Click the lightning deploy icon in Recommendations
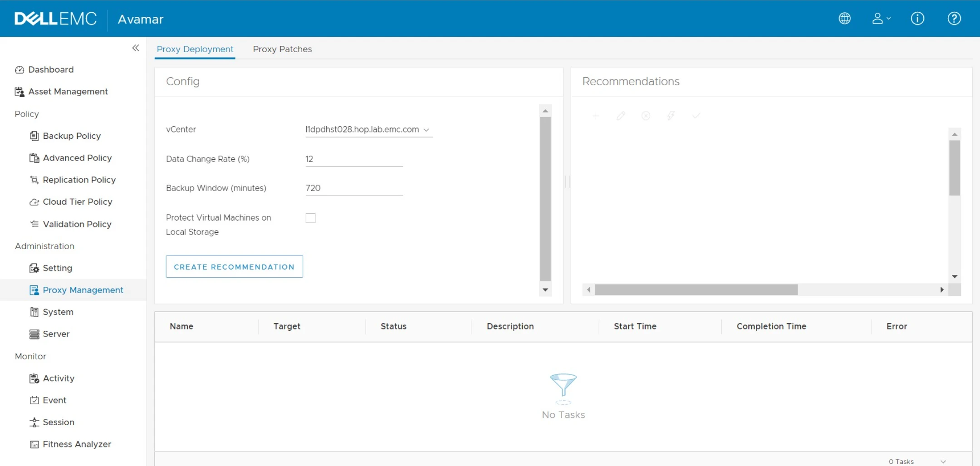This screenshot has height=466, width=980. [671, 116]
